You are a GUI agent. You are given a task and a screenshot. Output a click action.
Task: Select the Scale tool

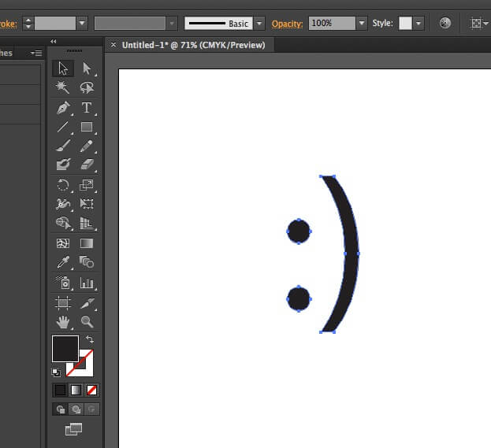[x=87, y=185]
